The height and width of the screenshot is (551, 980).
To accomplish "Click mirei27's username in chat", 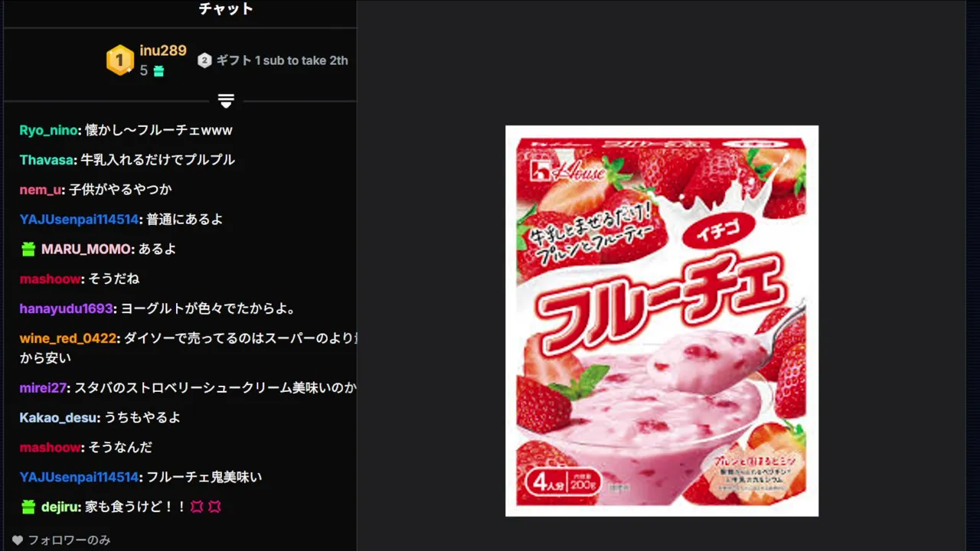I will (x=43, y=388).
